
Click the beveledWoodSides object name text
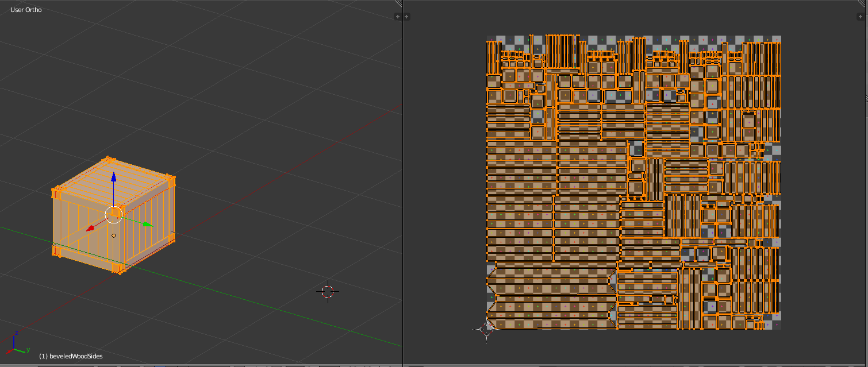[70, 356]
